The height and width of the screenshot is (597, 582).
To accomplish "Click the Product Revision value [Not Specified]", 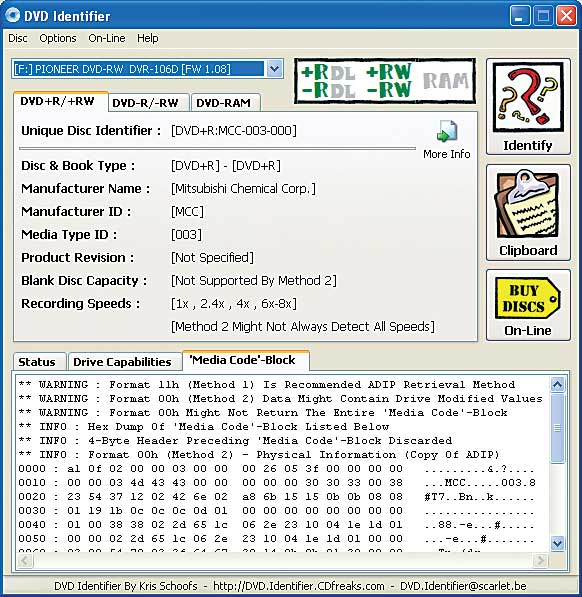I will 212,257.
